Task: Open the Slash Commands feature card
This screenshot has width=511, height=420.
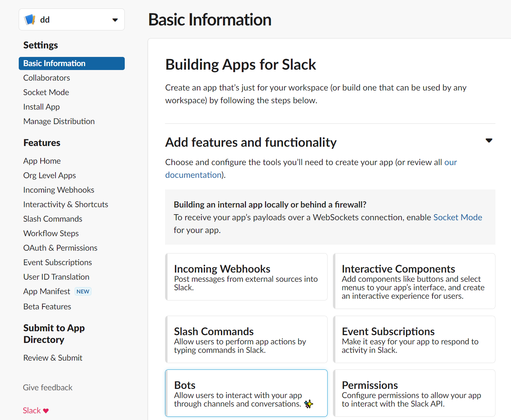Action: coord(246,339)
